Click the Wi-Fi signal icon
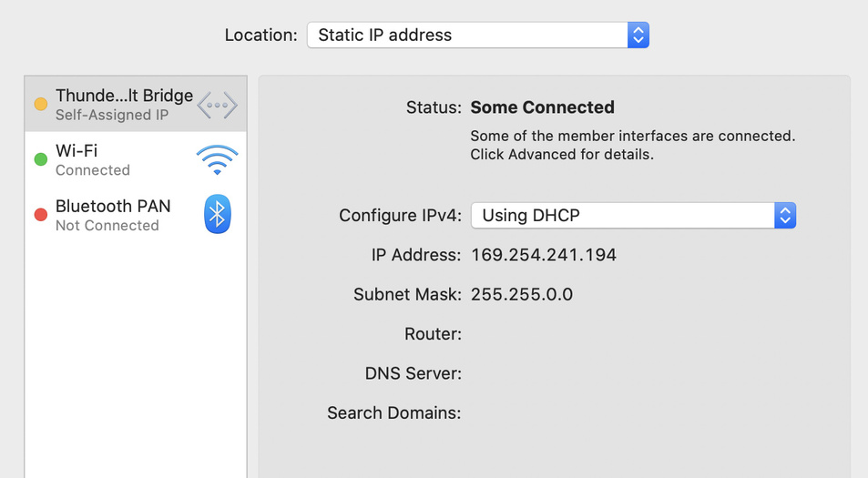Screen dimensions: 868x478 [217, 159]
